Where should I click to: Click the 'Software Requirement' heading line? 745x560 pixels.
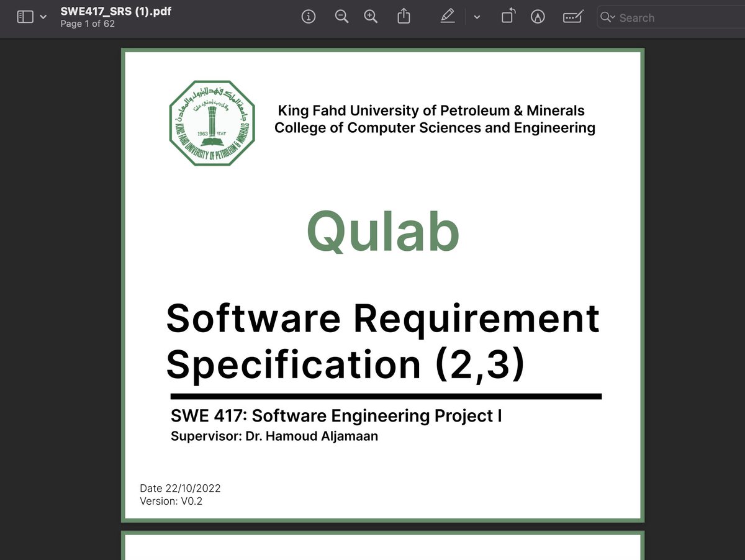[x=383, y=318]
